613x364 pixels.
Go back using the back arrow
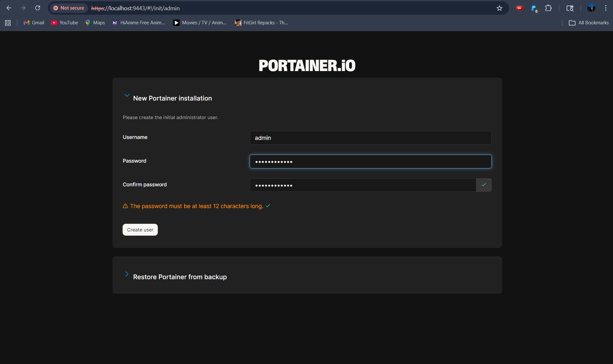(9, 8)
